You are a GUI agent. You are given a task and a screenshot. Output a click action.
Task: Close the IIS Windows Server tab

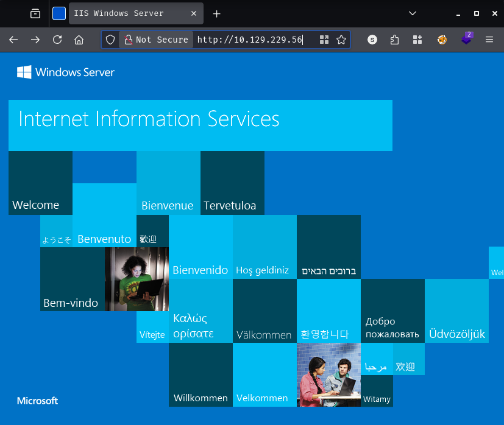click(x=193, y=13)
